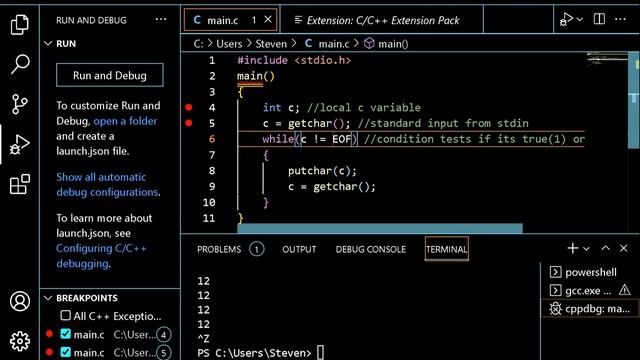The image size is (640, 360).
Task: Select the cppdbg terminal entry
Action: (590, 309)
